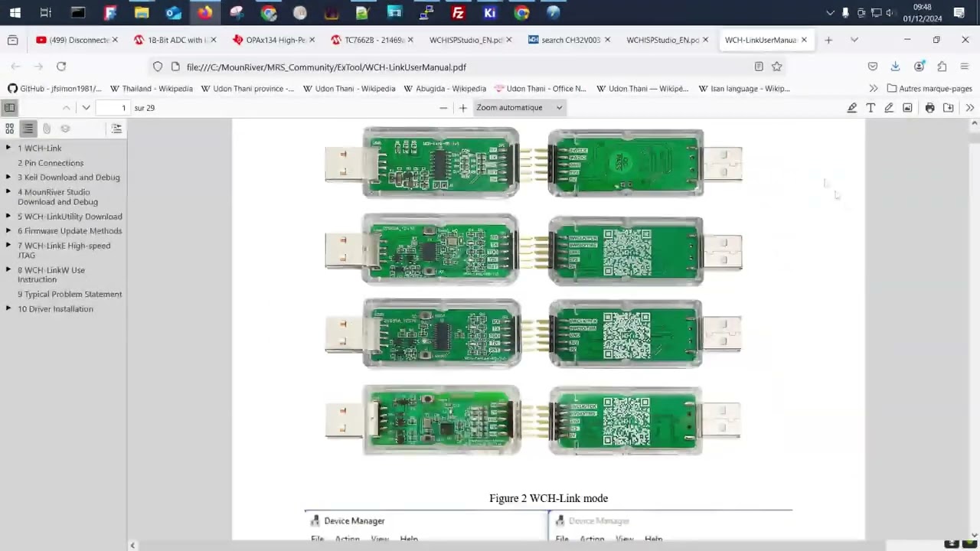Viewport: 980px width, 551px height.
Task: Close the 'search CH32V003' tab
Action: 607,40
